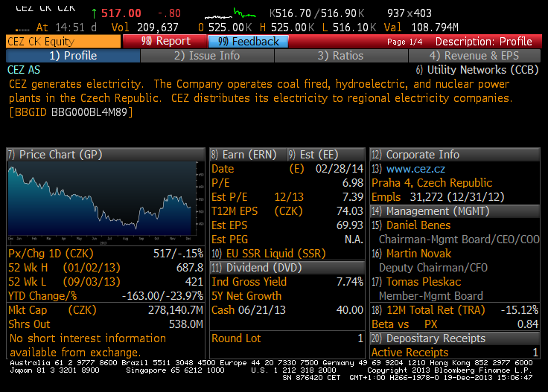
Task: Open the 3) Ratios tab
Action: tap(341, 56)
